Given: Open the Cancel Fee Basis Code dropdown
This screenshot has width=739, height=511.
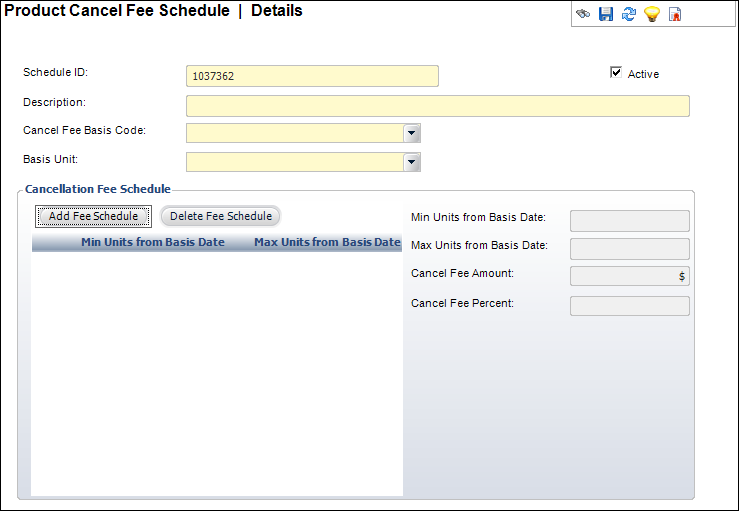Looking at the screenshot, I should pyautogui.click(x=411, y=133).
